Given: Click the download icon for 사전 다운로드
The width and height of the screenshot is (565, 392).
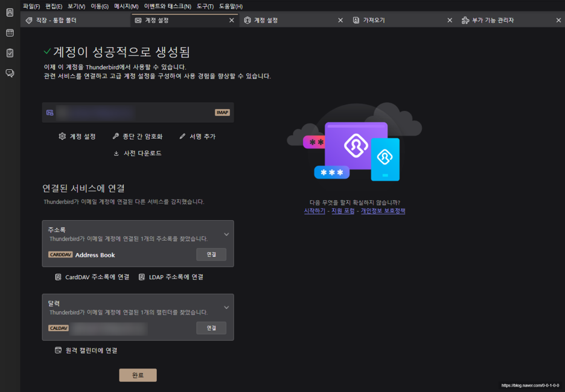Looking at the screenshot, I should point(117,153).
